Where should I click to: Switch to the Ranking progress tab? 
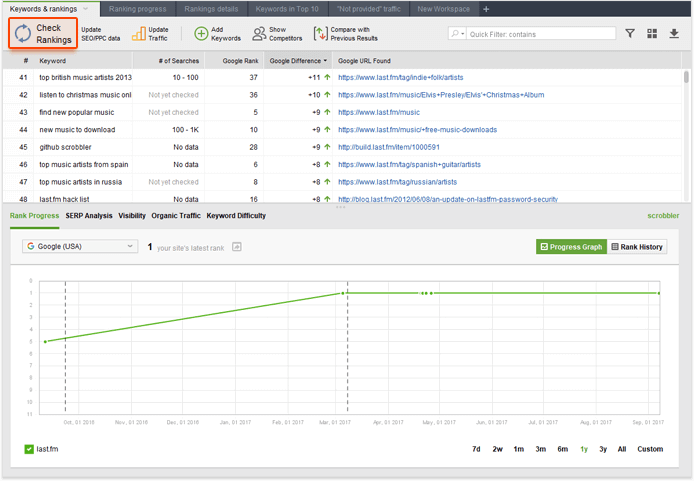(x=138, y=9)
